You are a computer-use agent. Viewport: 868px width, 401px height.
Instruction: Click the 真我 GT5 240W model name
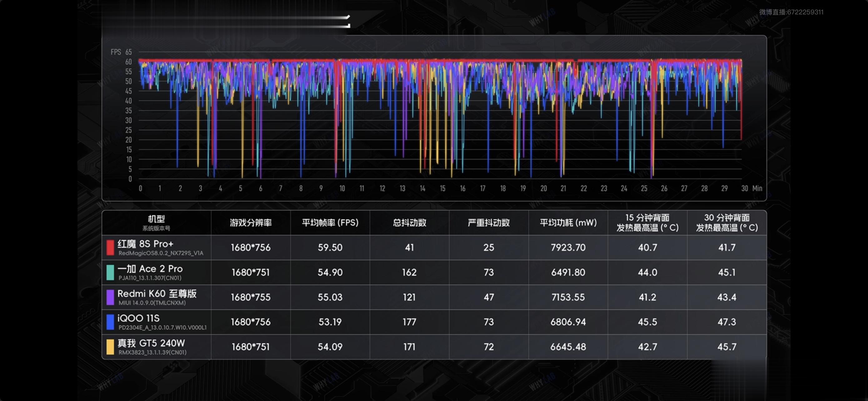tap(151, 343)
